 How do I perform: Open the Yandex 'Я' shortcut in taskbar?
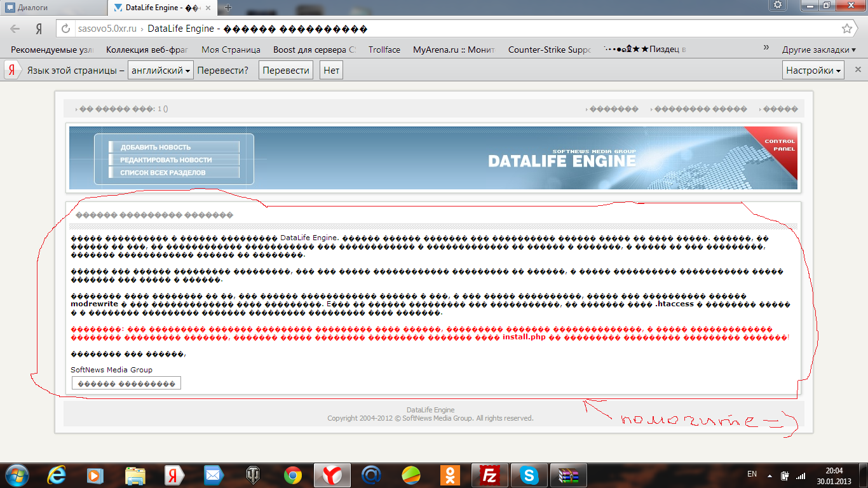174,475
